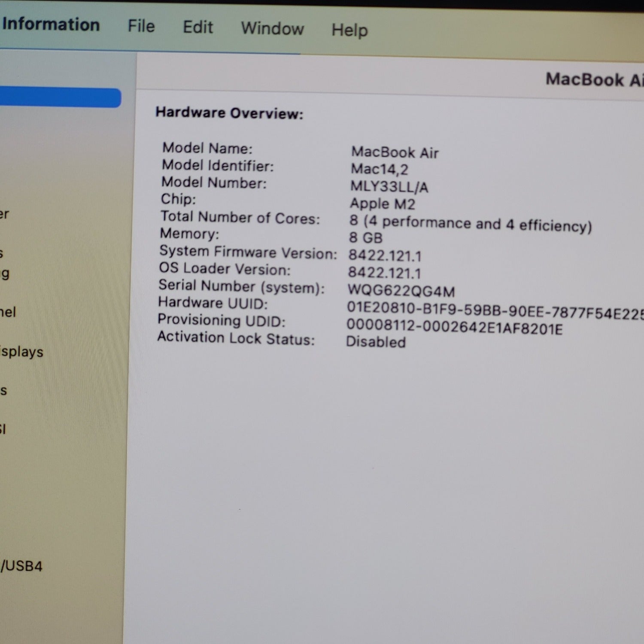Image resolution: width=644 pixels, height=644 pixels.
Task: Click the '8 (4 performance and 4 efficiency)' value
Action: 470,224
